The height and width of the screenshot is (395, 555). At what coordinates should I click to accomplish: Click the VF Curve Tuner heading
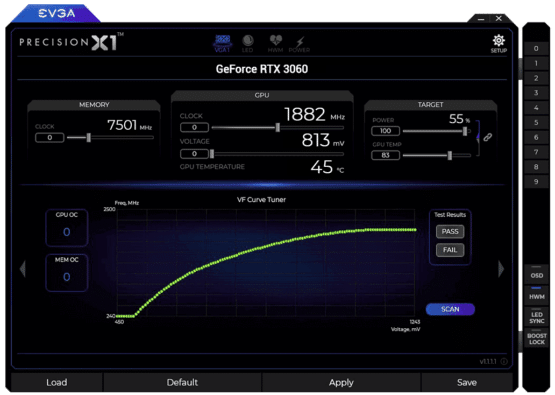click(x=262, y=200)
